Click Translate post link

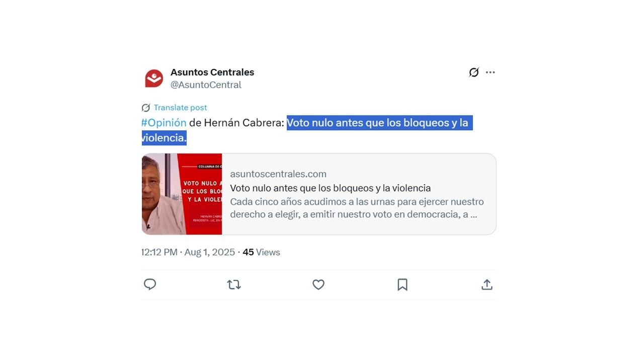coord(180,108)
